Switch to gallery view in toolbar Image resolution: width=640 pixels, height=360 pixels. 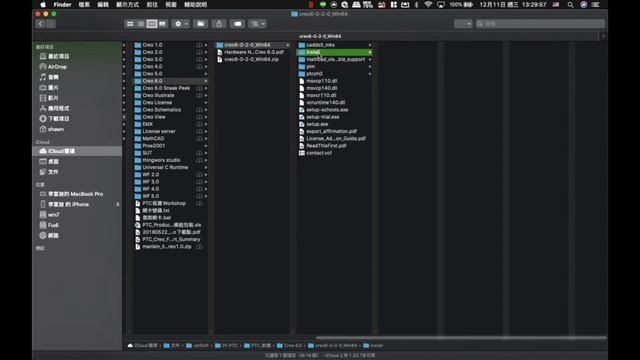(x=162, y=24)
